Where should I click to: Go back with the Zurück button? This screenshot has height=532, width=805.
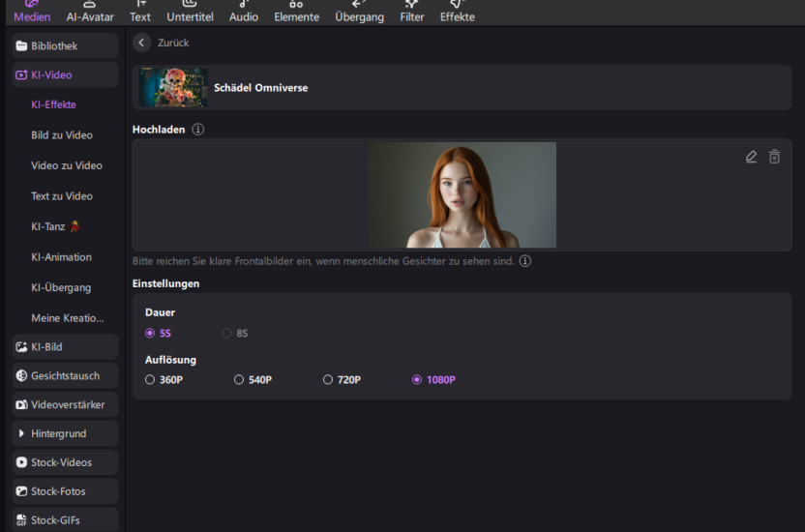162,44
